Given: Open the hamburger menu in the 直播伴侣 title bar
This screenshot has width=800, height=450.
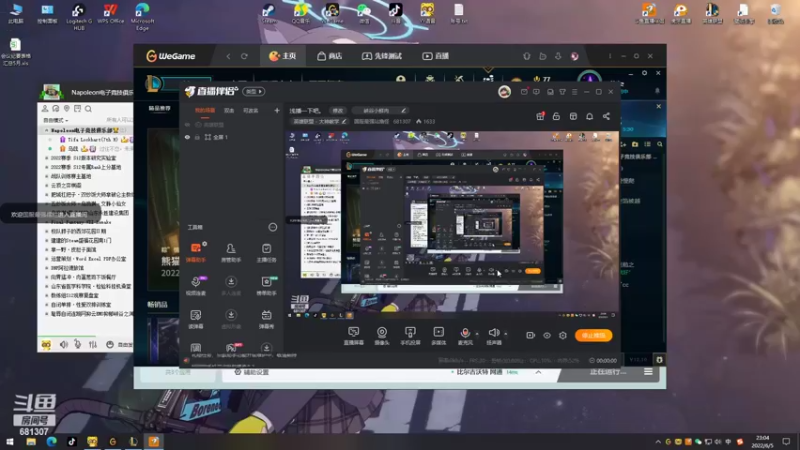Looking at the screenshot, I should 574,92.
